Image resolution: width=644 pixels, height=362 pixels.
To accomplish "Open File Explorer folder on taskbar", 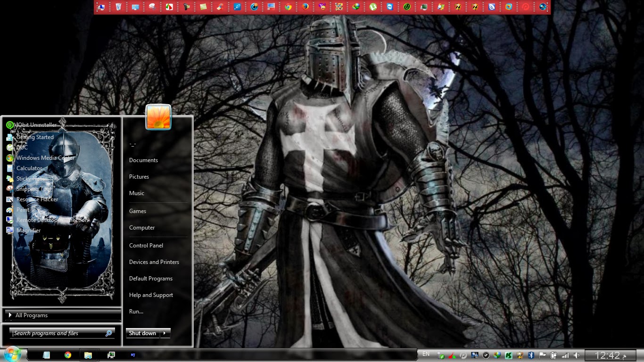I will tap(88, 355).
